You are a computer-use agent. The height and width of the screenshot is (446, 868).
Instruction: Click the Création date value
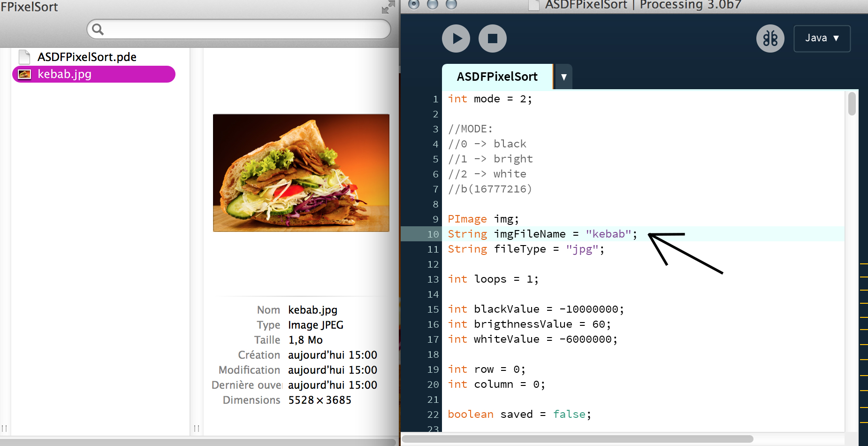333,355
